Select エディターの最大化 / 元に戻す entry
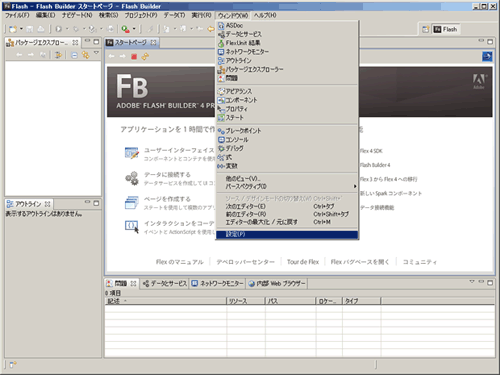The height and width of the screenshot is (375, 500). coord(287,222)
